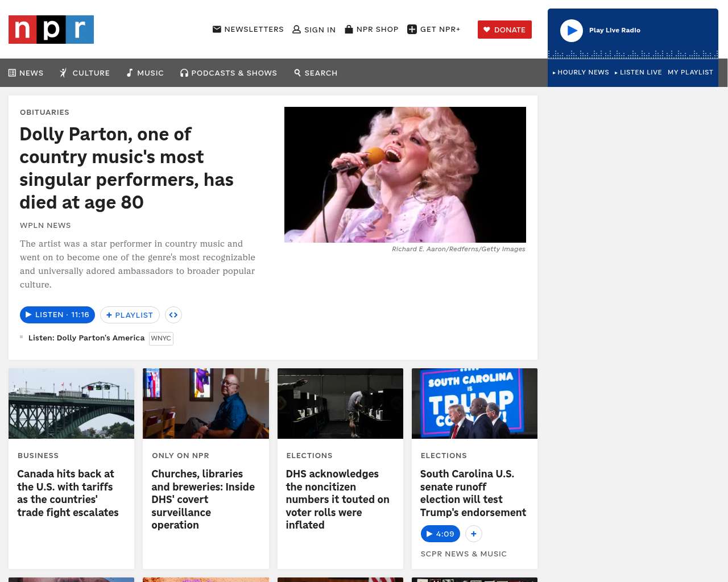728x582 pixels.
Task: Open the South Carolina Trump rally photo
Action: (474, 404)
